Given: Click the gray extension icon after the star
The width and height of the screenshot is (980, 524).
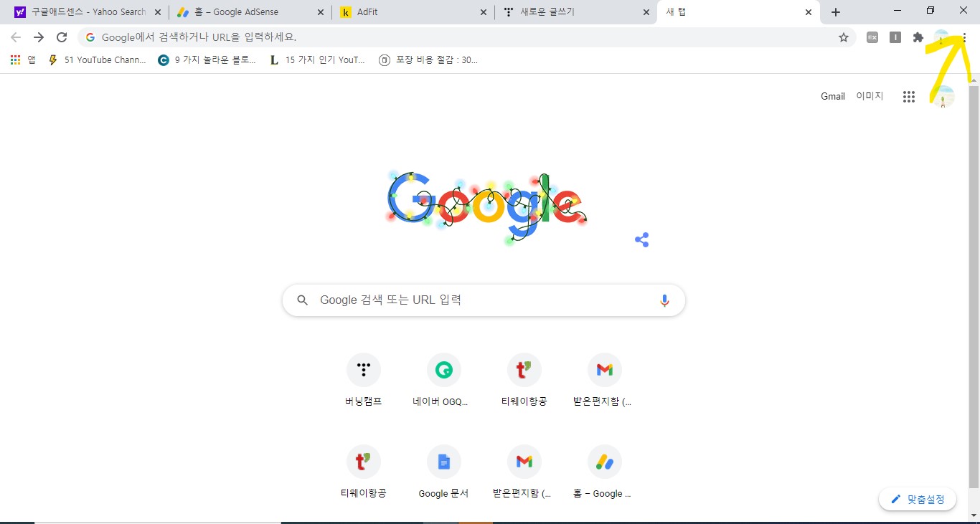Looking at the screenshot, I should click(x=872, y=37).
